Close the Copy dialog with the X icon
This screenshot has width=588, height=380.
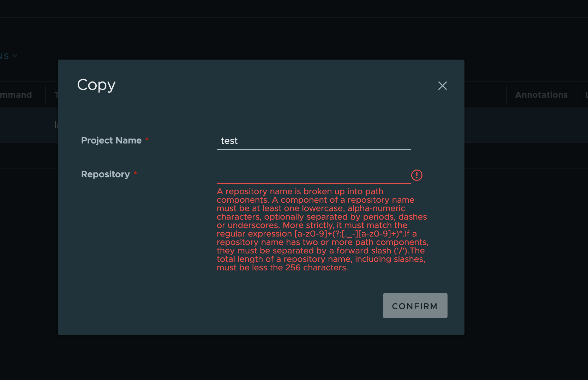(443, 86)
